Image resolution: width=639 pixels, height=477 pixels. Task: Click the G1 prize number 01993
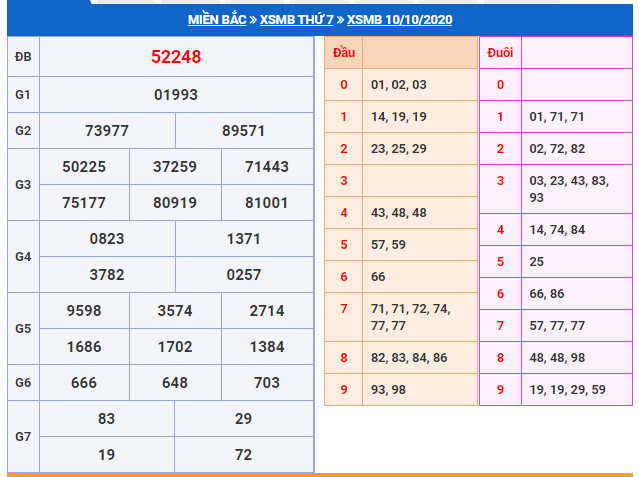(176, 95)
